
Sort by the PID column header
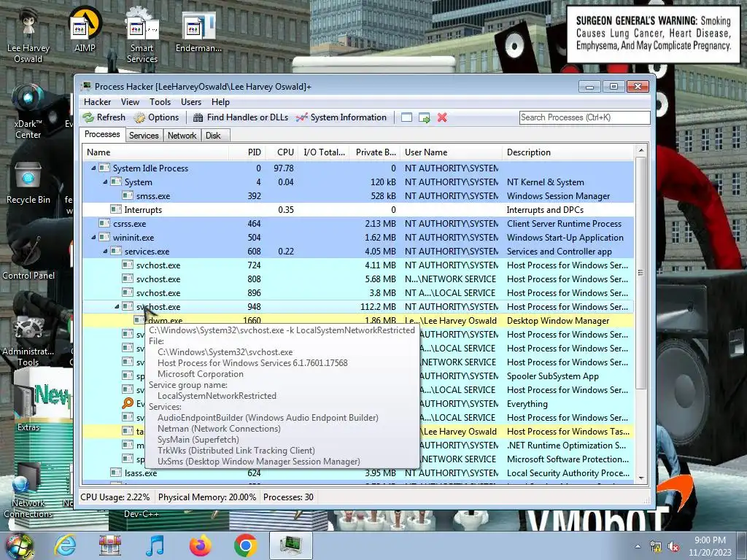pyautogui.click(x=247, y=152)
